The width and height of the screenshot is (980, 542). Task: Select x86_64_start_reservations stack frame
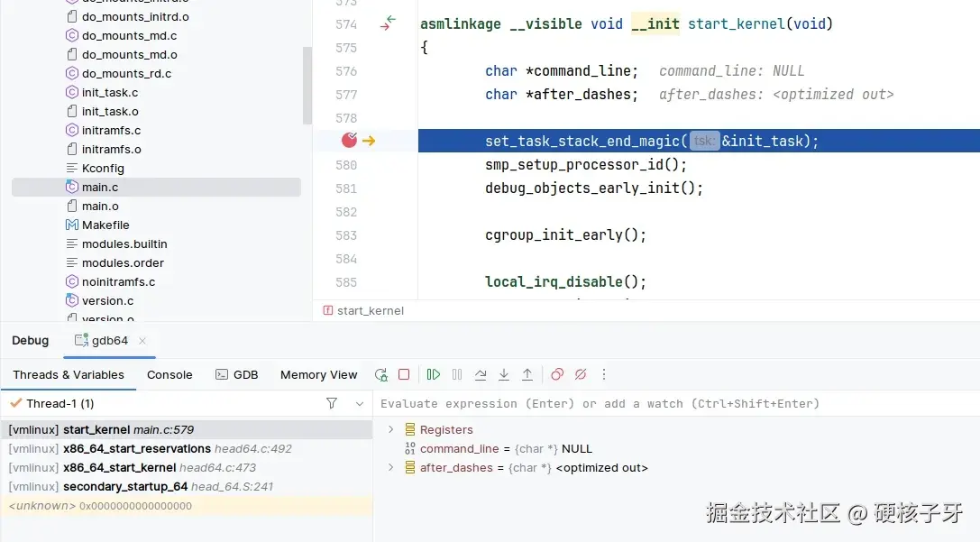[x=187, y=449]
